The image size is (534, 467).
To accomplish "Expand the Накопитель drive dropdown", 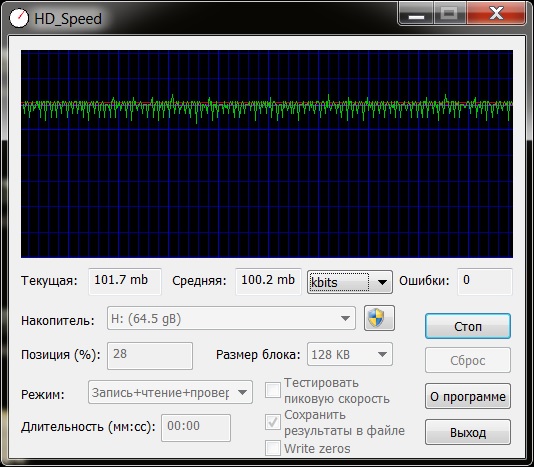I will coord(231,318).
